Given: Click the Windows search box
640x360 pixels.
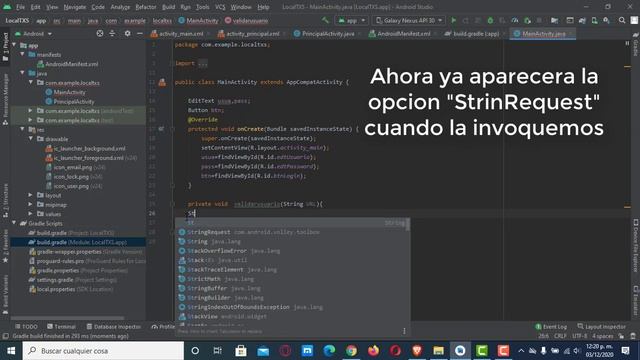Looking at the screenshot, I should (103, 351).
